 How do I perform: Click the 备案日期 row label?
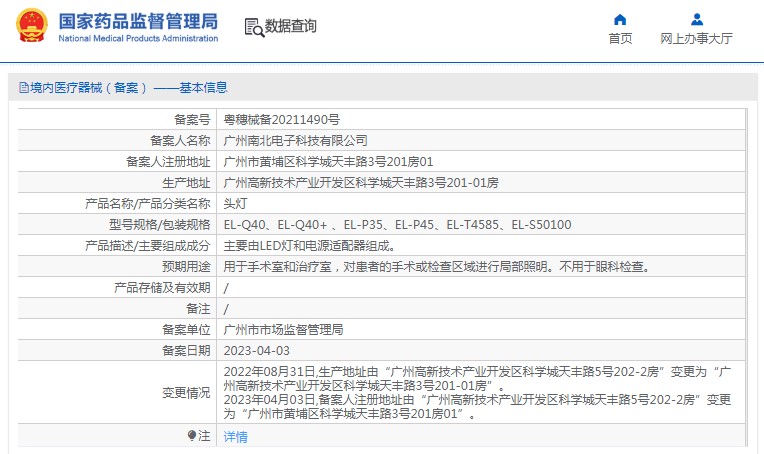coord(186,351)
